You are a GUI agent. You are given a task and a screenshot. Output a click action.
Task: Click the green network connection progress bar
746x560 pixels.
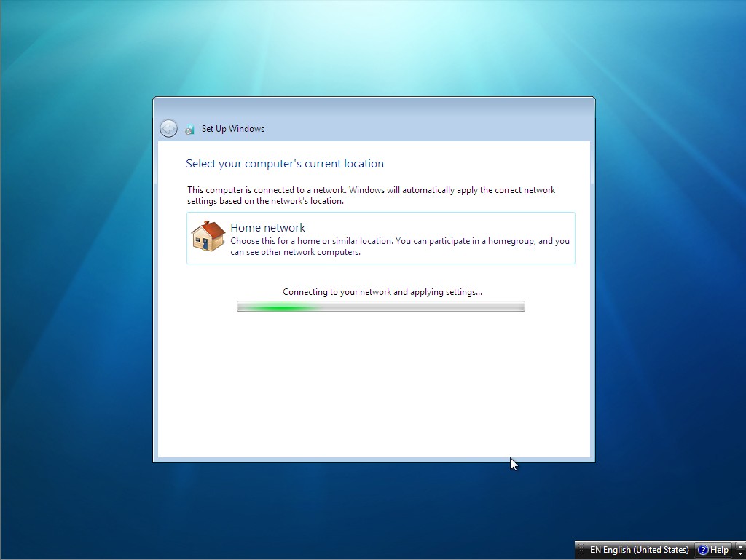(x=380, y=306)
